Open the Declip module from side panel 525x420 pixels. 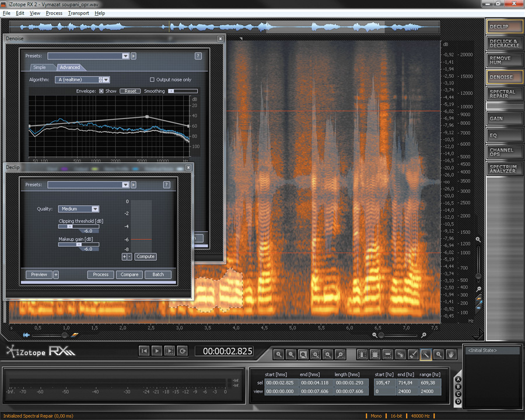[504, 27]
